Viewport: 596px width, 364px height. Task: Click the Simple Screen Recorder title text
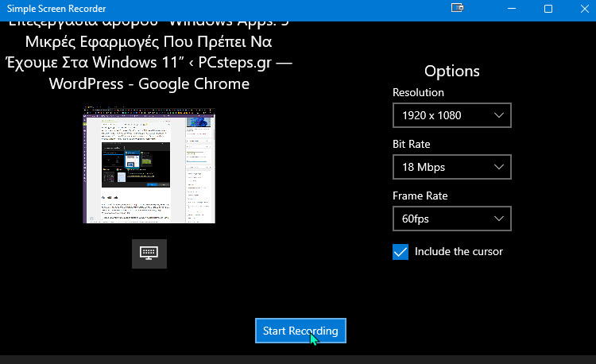click(x=56, y=9)
